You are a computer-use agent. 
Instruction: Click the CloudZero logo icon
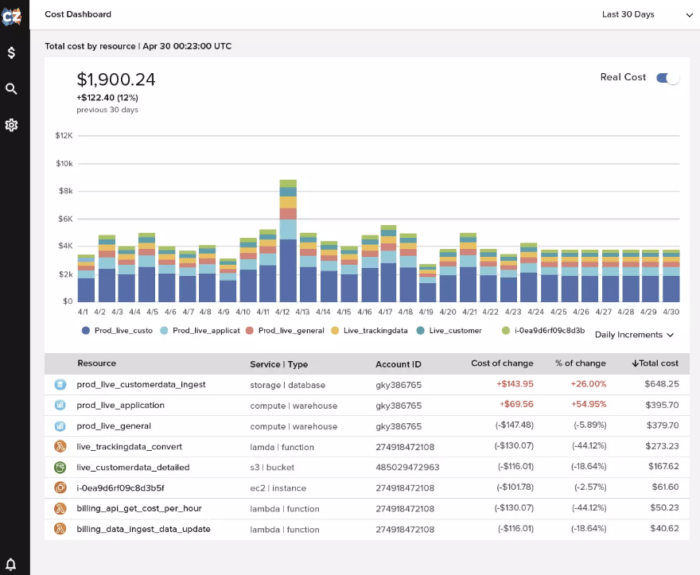(x=12, y=15)
